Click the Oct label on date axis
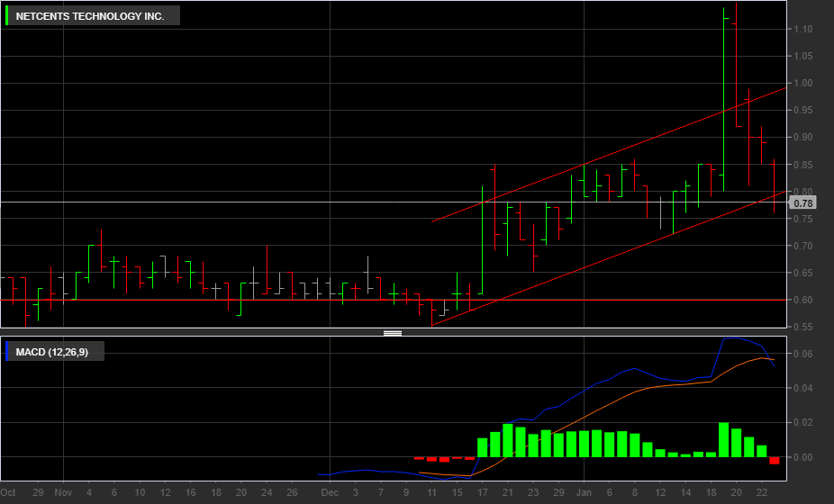834x504 pixels. (8, 493)
